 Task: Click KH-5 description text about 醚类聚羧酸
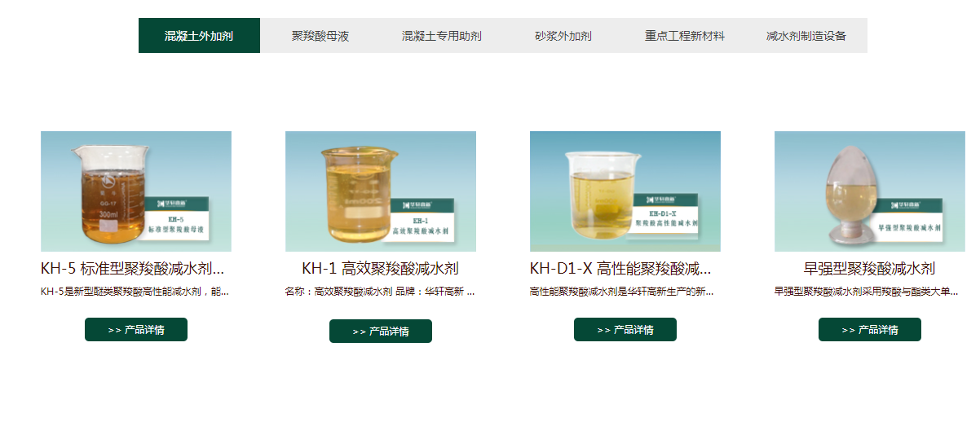pyautogui.click(x=135, y=292)
